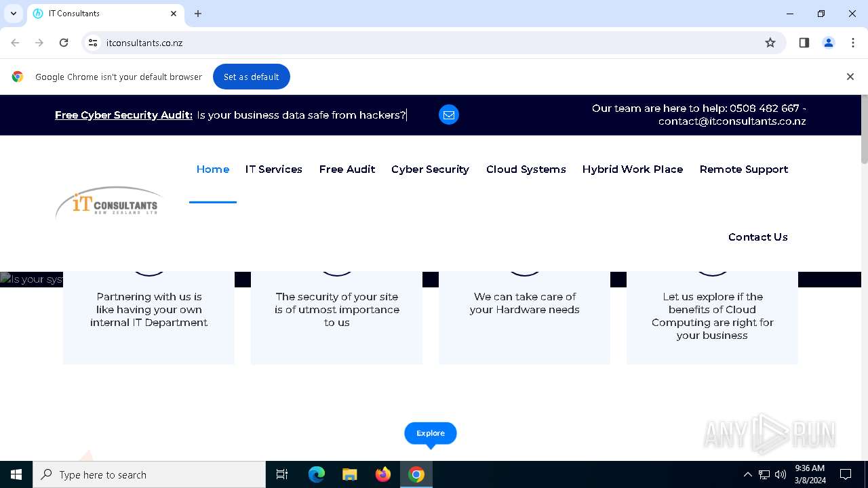Viewport: 868px width, 488px height.
Task: Click the Explore button
Action: (431, 434)
